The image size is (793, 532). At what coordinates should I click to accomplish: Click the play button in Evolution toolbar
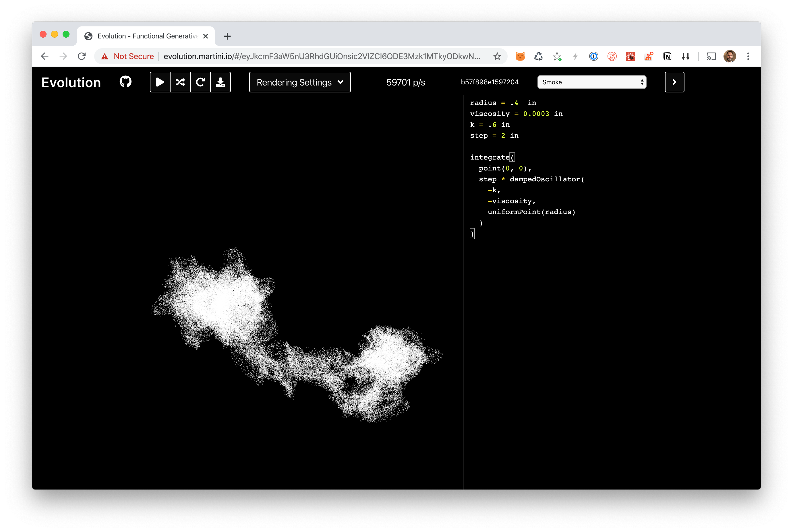point(160,82)
